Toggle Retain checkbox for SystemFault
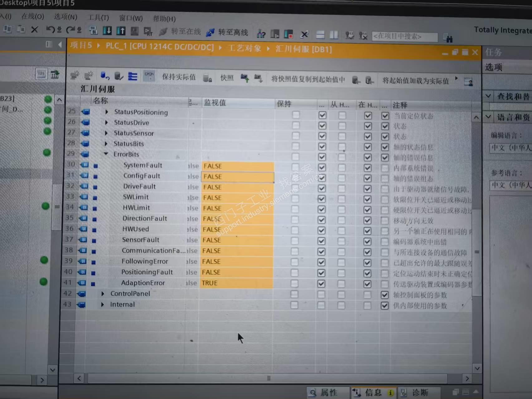 295,167
